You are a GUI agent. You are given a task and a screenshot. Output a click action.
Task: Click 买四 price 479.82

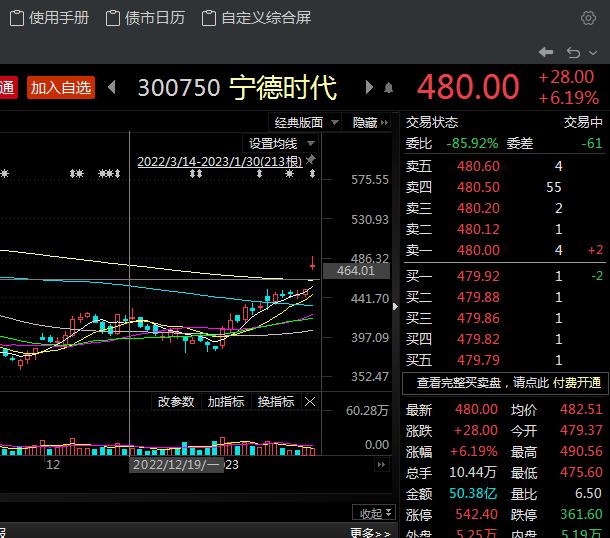[478, 339]
